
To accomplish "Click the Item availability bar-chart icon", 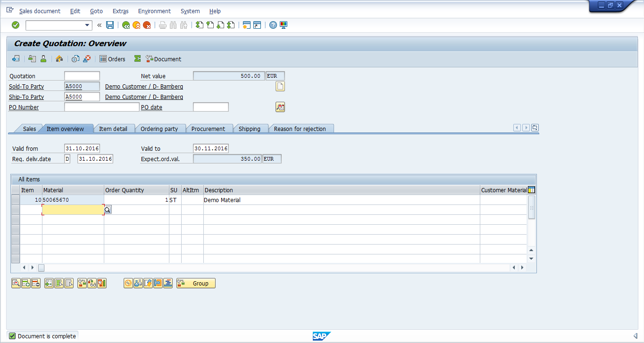I will coord(102,283).
